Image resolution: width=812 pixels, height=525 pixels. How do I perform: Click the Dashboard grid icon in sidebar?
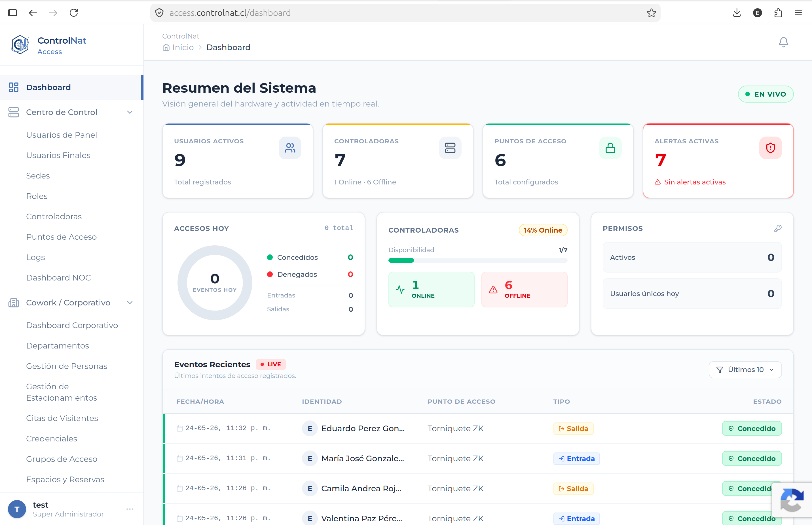tap(14, 87)
